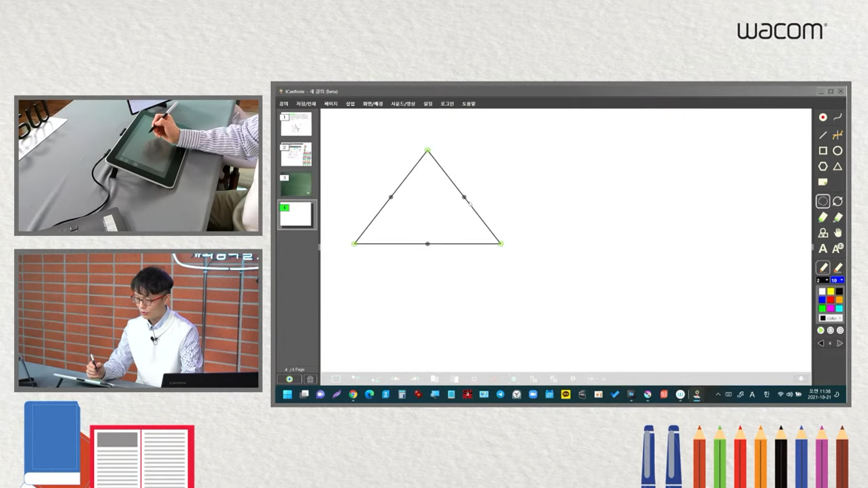This screenshot has height=488, width=868.
Task: Select the text A tool
Action: click(823, 249)
